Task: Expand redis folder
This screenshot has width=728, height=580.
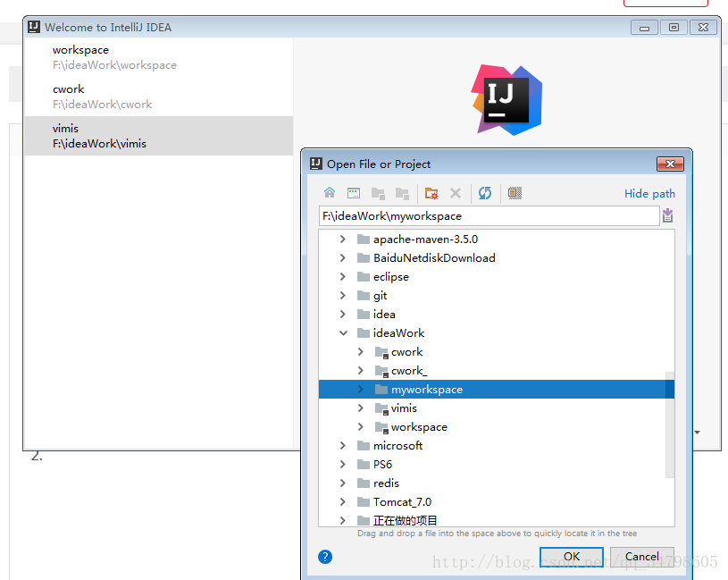Action: tap(343, 483)
